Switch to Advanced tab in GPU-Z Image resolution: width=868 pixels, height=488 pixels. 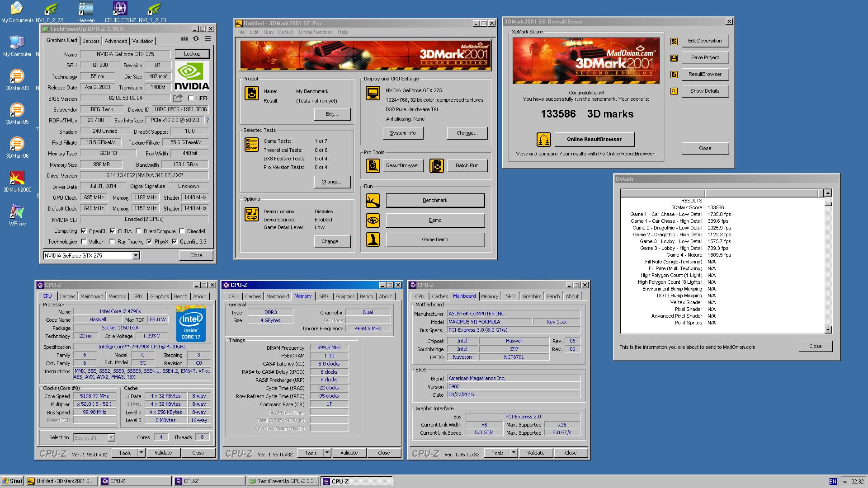click(x=116, y=41)
